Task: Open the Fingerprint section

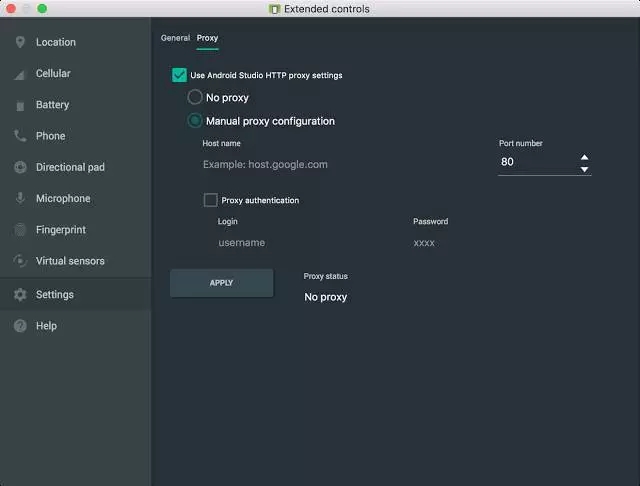Action: tap(76, 230)
